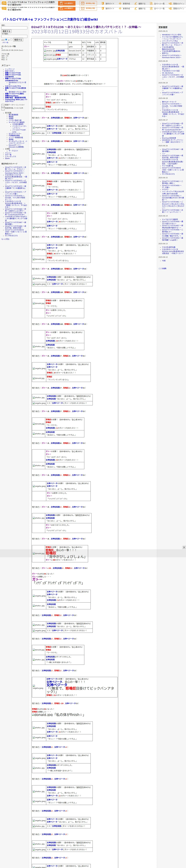Open 04 -Abi Eshuh- in update history
This screenshot has width=186, height=868.
168,73
